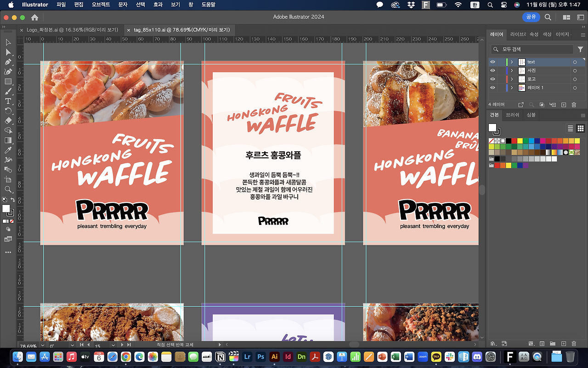The height and width of the screenshot is (368, 588).
Task: Expand the 레이어 1 layer
Action: pyautogui.click(x=512, y=88)
